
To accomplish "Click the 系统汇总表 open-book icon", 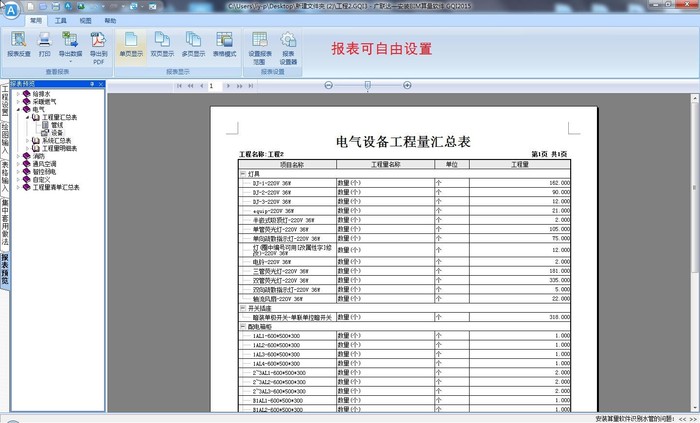I will pyautogui.click(x=36, y=141).
